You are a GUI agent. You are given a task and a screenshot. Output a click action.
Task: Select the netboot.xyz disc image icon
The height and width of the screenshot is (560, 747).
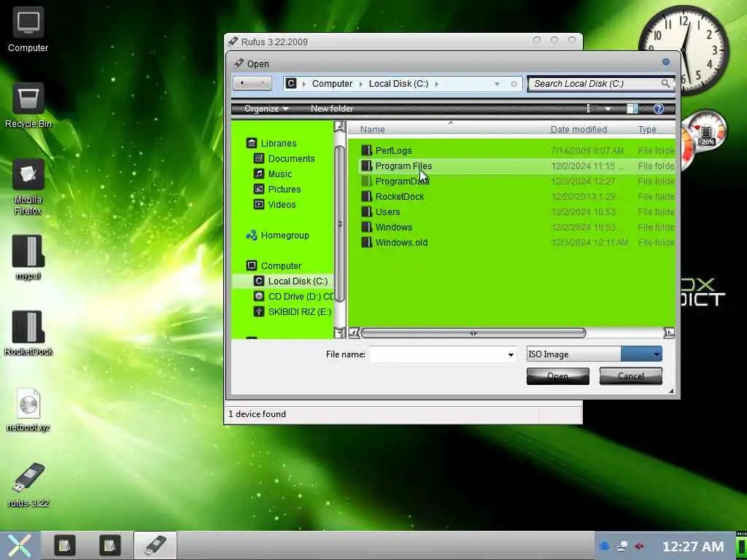pos(28,410)
